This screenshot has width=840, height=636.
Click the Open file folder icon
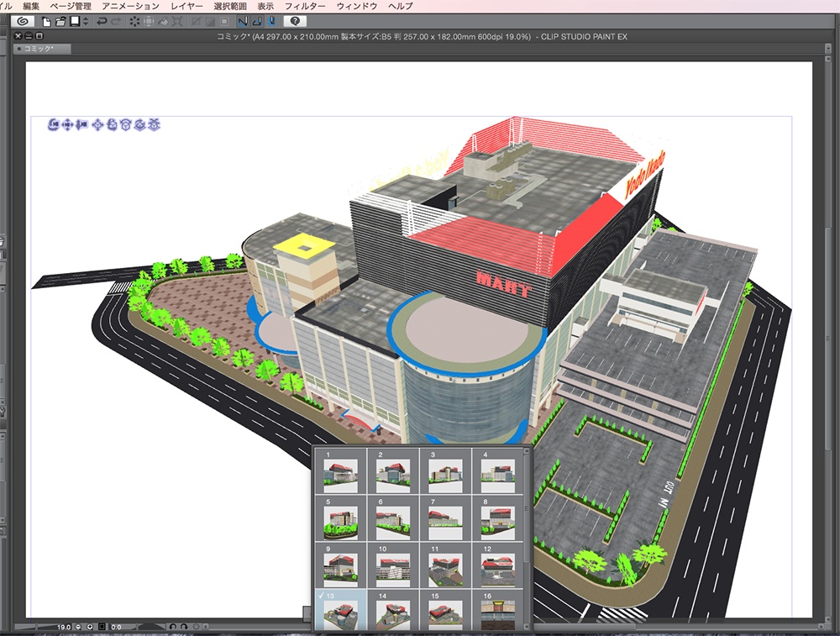[x=60, y=22]
